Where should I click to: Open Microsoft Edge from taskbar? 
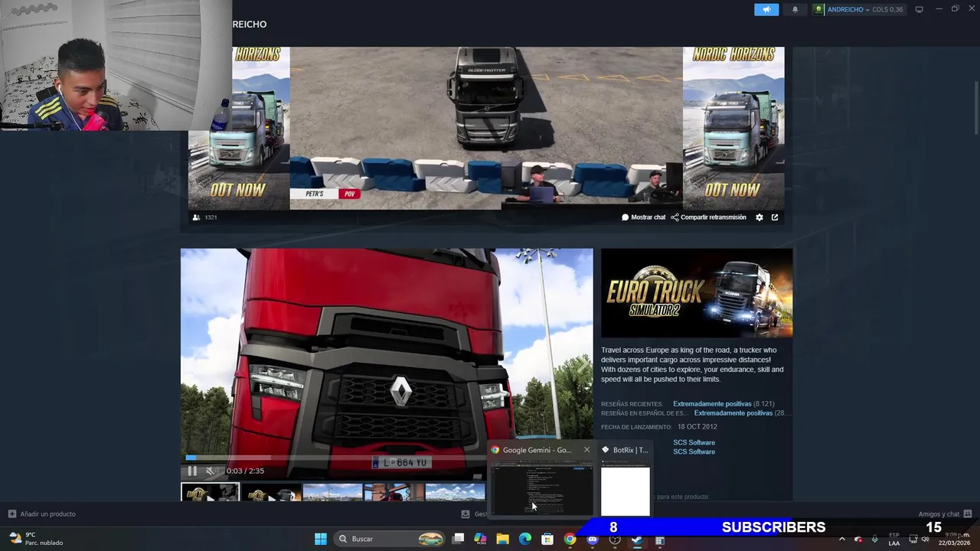(525, 539)
